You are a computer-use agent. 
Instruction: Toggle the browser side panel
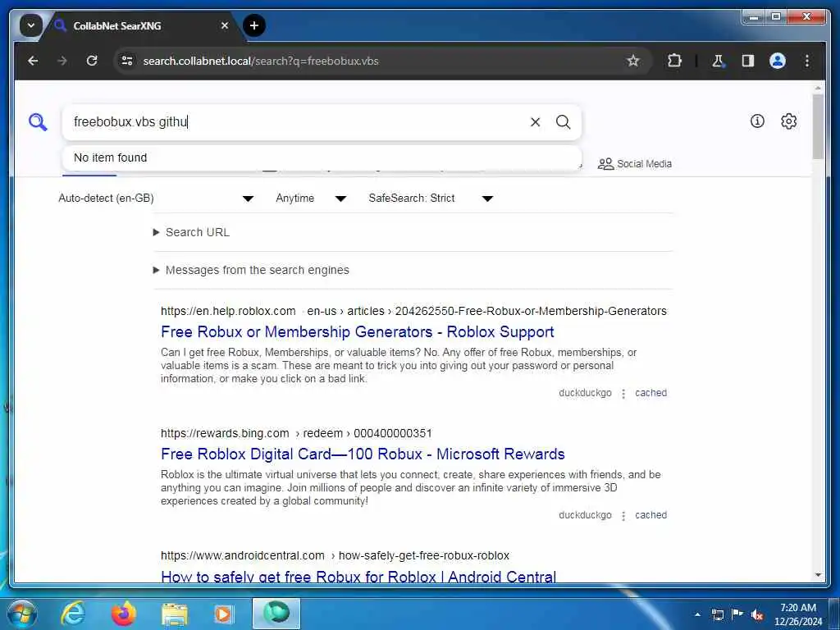pyautogui.click(x=748, y=61)
